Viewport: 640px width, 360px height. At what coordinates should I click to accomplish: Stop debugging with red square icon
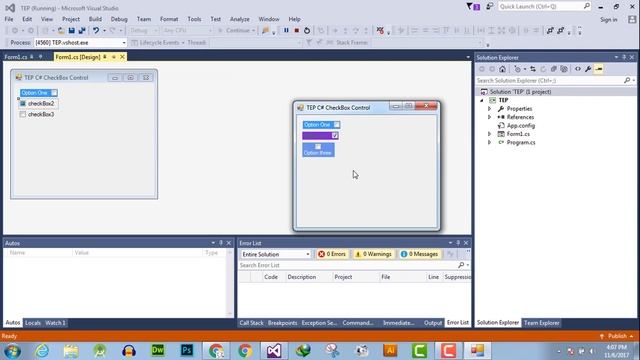297,31
